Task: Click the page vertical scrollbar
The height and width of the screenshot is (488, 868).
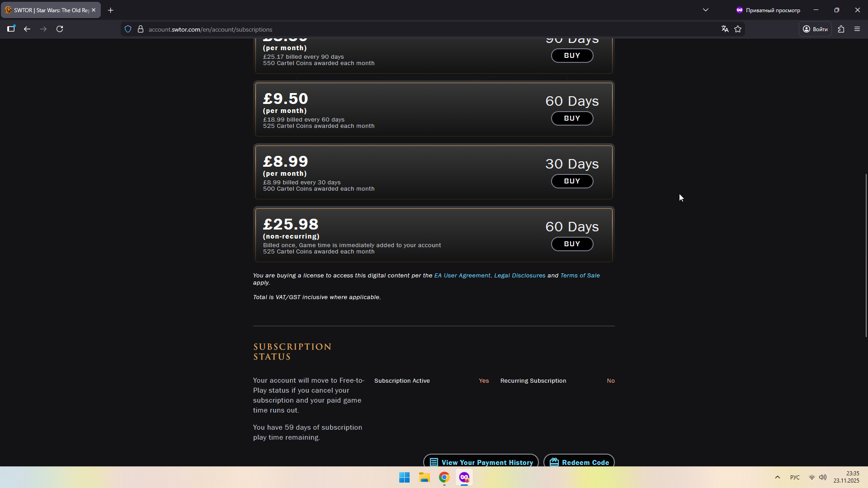Action: (866, 255)
